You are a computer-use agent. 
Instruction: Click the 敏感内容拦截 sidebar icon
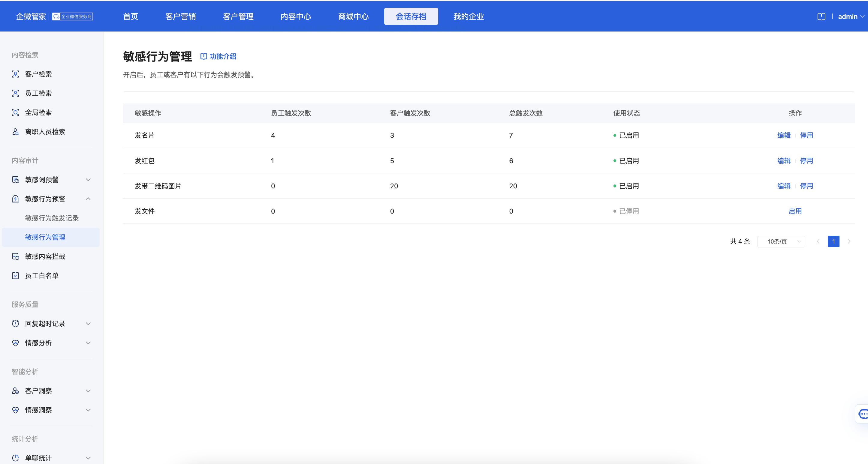[16, 256]
